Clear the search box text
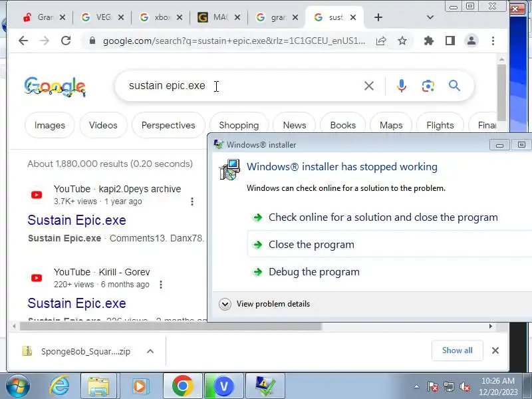 tap(369, 86)
